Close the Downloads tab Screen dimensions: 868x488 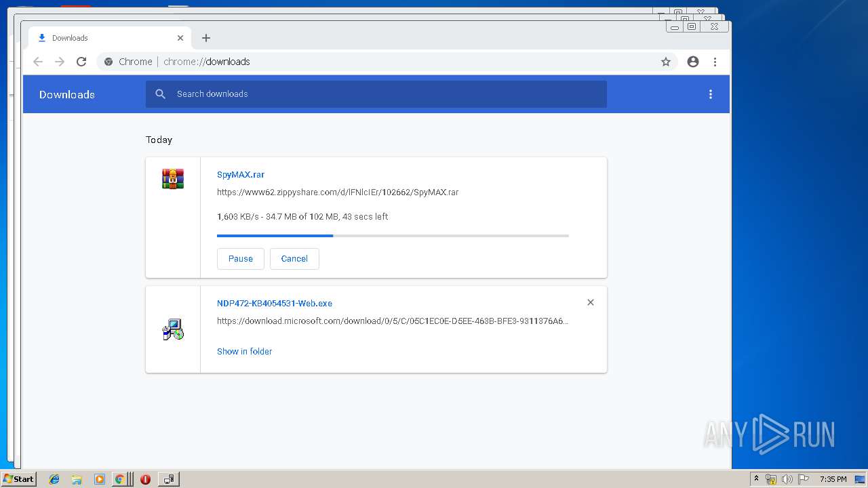[x=180, y=38]
